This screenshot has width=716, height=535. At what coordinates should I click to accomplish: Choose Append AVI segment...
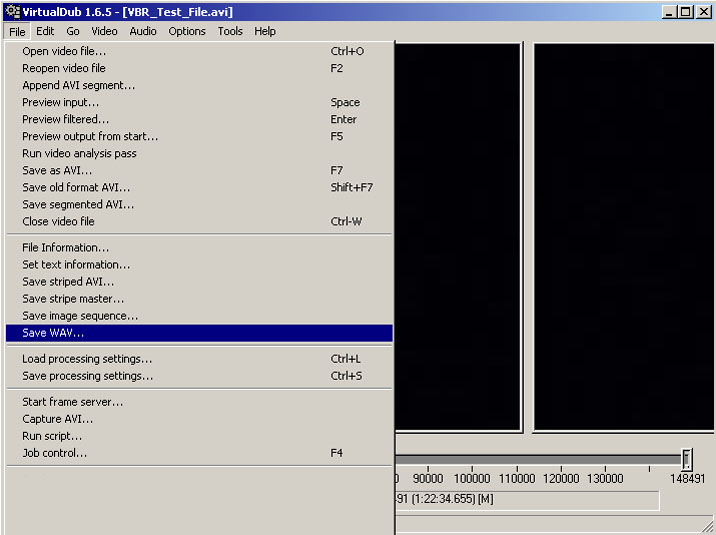point(199,85)
